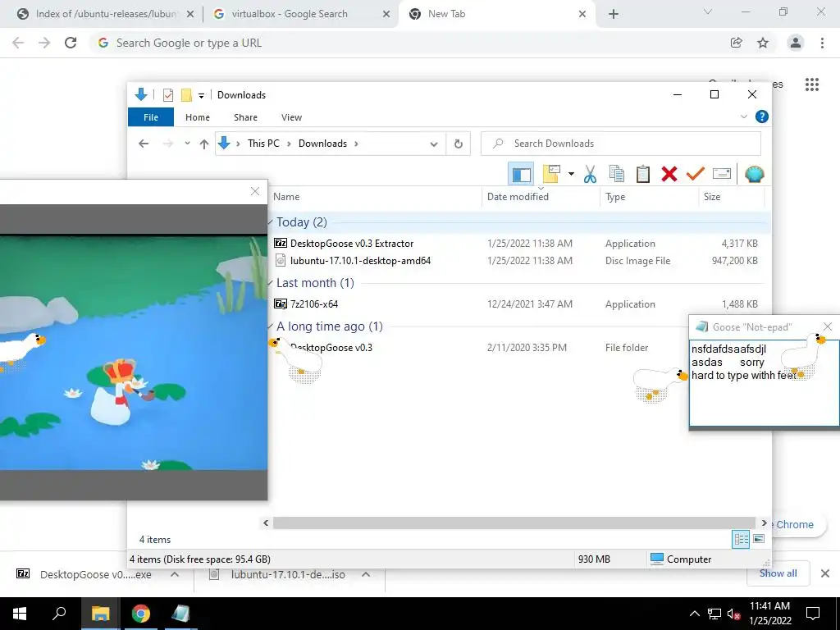Close the Goose Not-epad window
Image resolution: width=840 pixels, height=630 pixels.
(828, 326)
